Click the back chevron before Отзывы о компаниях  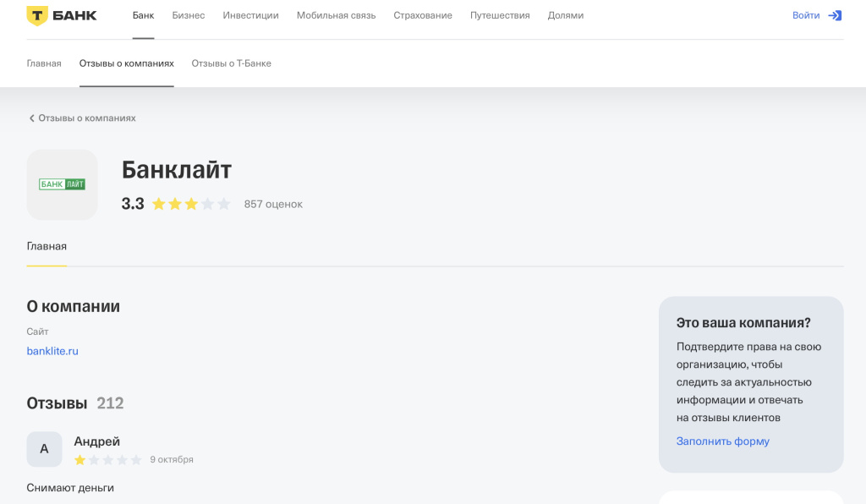tap(32, 118)
